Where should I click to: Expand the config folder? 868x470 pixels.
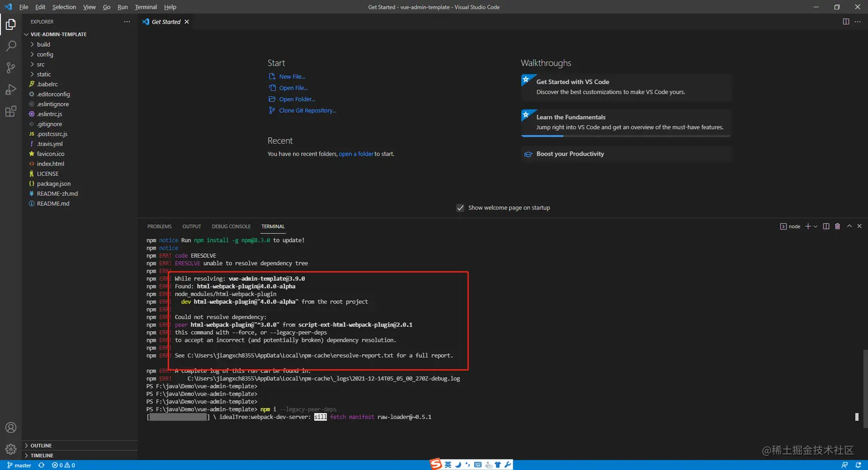pyautogui.click(x=80, y=55)
